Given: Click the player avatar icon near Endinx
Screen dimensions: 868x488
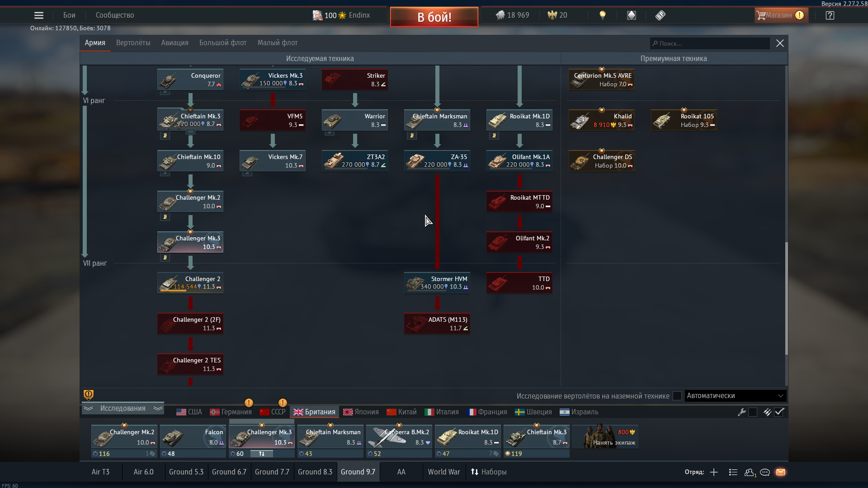Looking at the screenshot, I should (317, 15).
